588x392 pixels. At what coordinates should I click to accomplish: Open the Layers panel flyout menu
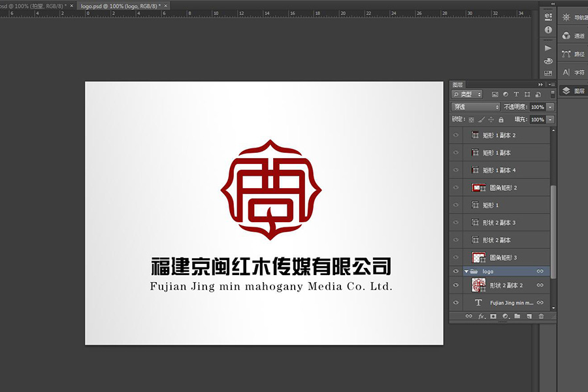551,84
